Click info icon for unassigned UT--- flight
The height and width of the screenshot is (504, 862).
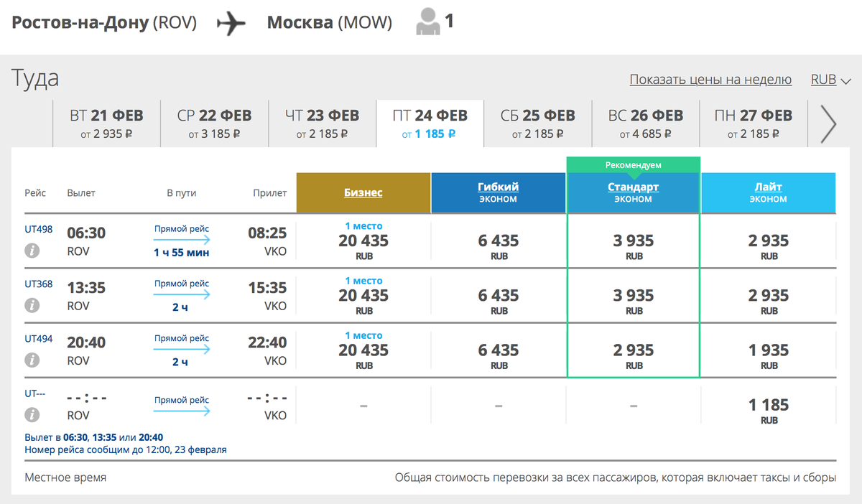[x=32, y=414]
